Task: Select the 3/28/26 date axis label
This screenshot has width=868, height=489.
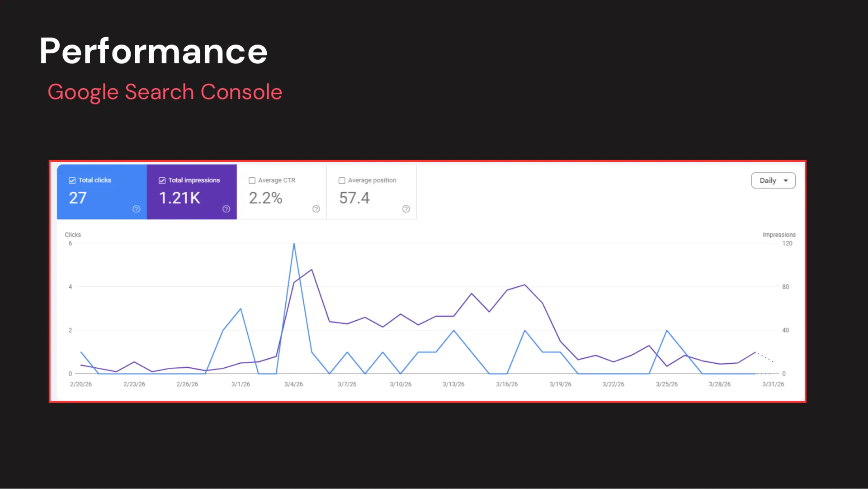Action: [x=720, y=385]
